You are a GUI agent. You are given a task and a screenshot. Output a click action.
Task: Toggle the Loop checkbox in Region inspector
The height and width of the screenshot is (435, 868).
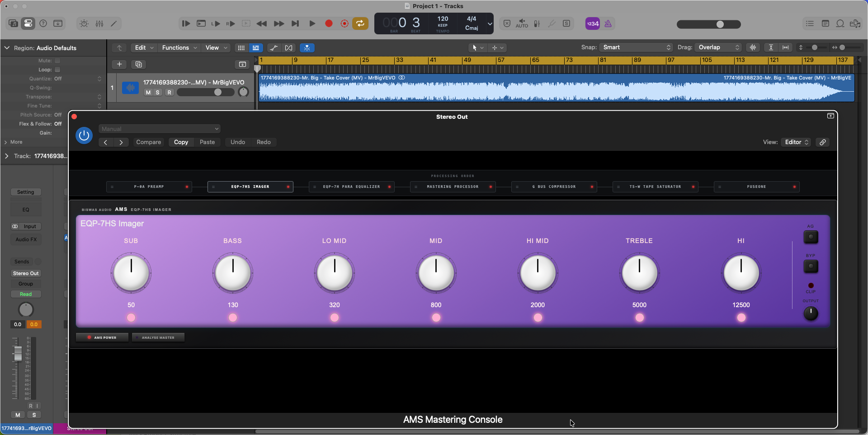(x=57, y=70)
